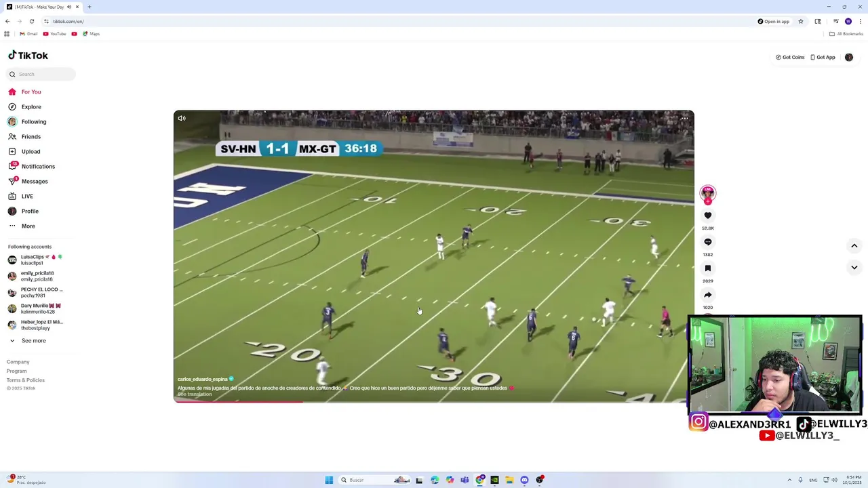868x488 pixels.
Task: Open the LIVE section
Action: pos(21,196)
